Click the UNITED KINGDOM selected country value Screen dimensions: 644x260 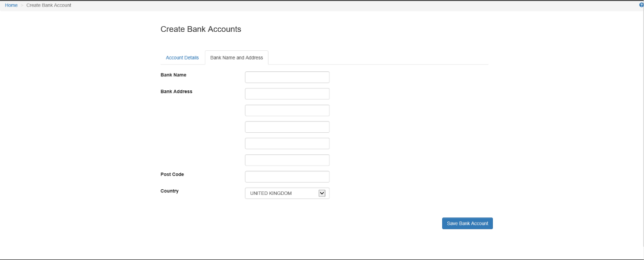(271, 193)
